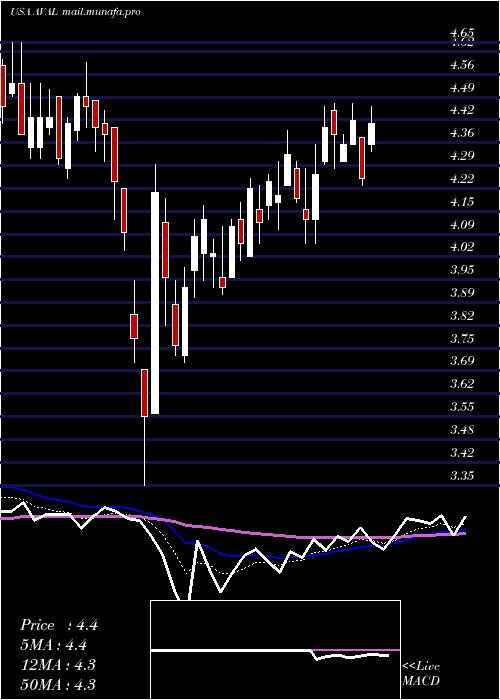Viewport: 500px width, 700px height.
Task: Select the 3.55 price axis label
Action: coord(462,407)
